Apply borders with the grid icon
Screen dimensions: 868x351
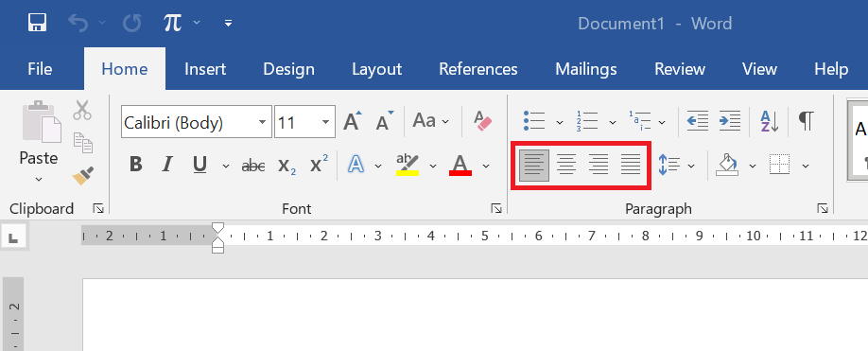[x=779, y=165]
